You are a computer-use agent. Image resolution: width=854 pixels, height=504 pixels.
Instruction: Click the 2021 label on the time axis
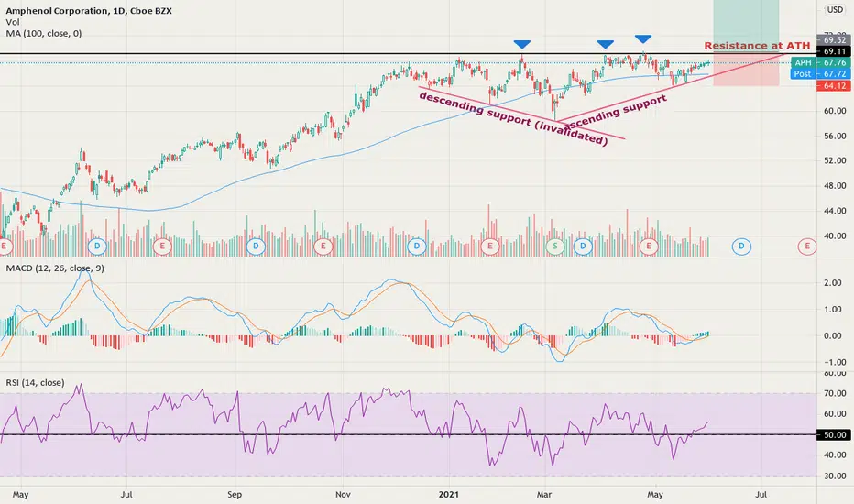(449, 495)
